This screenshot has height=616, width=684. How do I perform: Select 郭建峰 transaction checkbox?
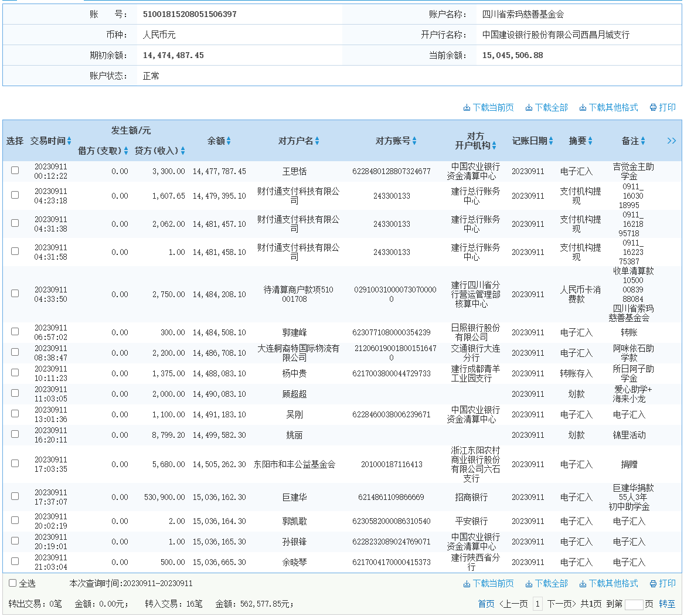click(x=15, y=332)
